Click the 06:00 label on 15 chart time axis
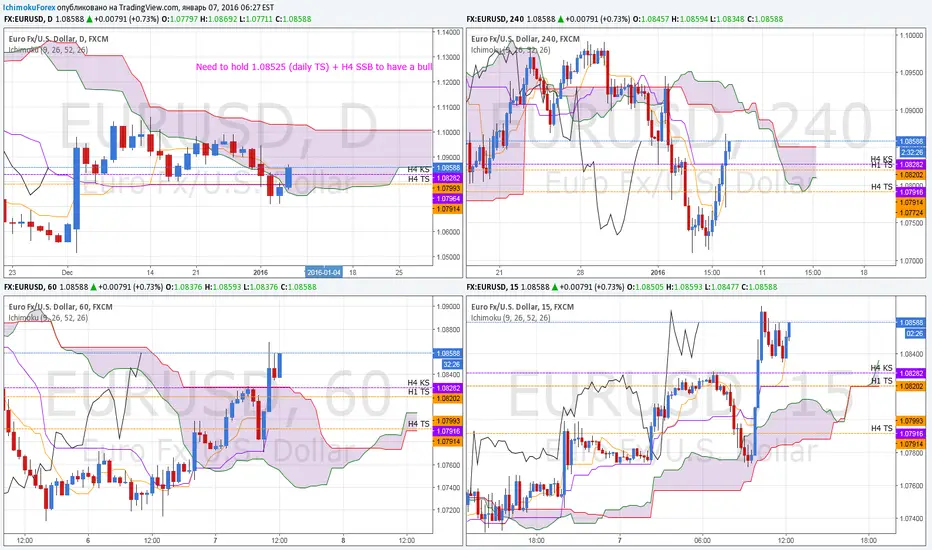 click(702, 540)
